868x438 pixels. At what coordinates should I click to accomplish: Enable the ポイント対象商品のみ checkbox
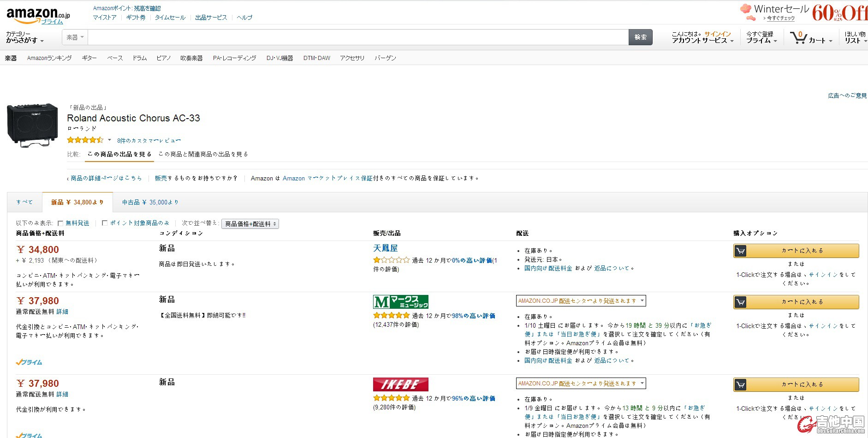point(105,223)
